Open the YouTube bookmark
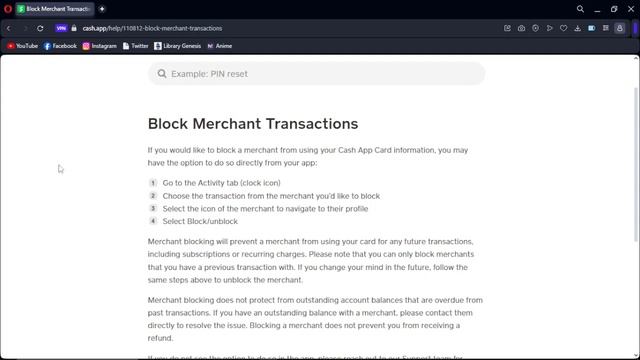This screenshot has width=640, height=360. pyautogui.click(x=22, y=46)
